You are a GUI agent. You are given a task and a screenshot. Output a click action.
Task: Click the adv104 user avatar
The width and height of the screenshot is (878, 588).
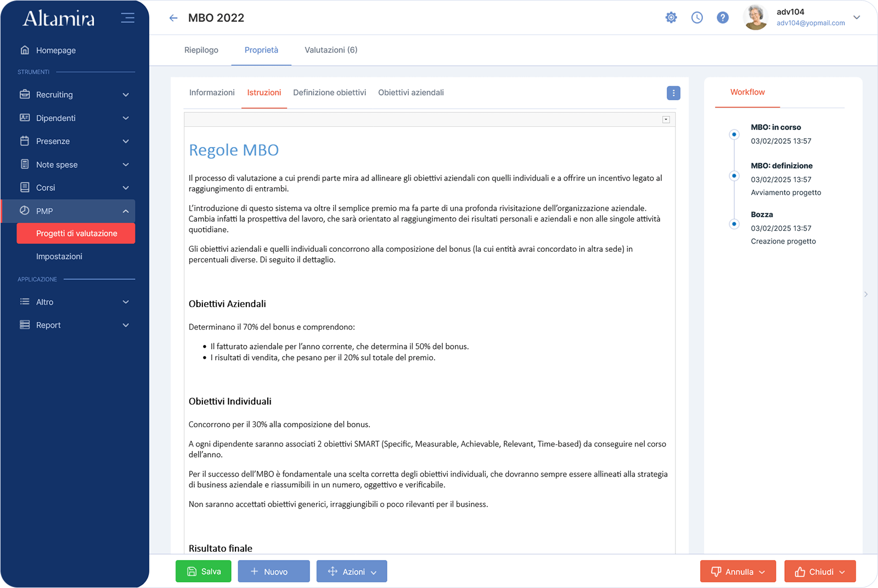[756, 18]
